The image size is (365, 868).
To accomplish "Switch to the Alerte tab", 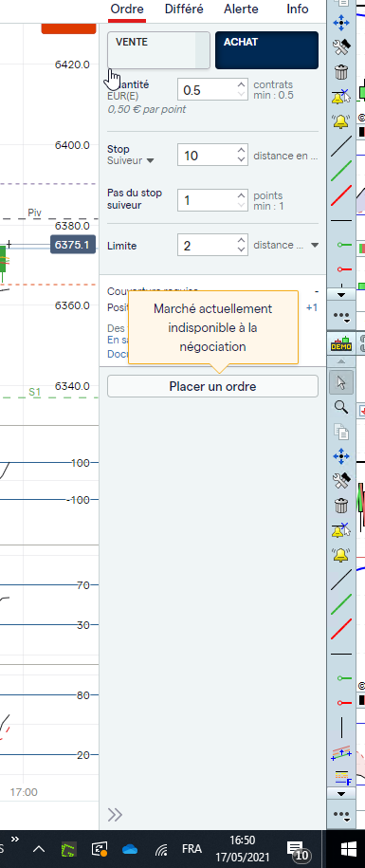I will coord(241,9).
